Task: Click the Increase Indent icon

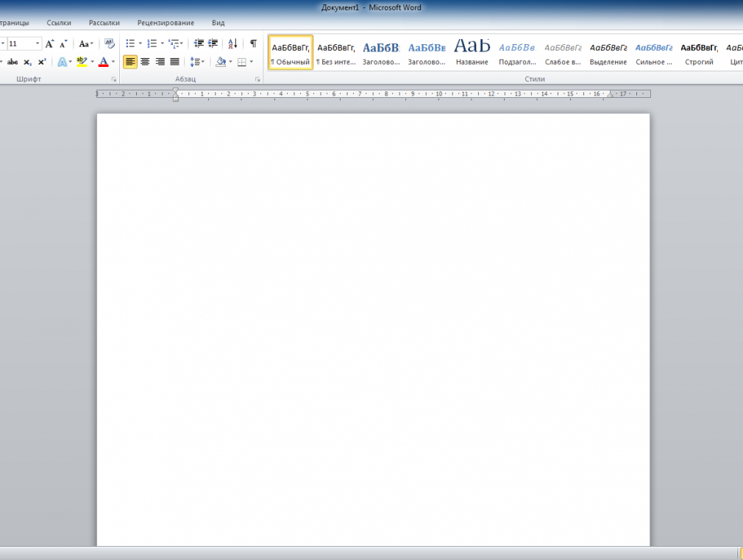Action: pyautogui.click(x=213, y=43)
